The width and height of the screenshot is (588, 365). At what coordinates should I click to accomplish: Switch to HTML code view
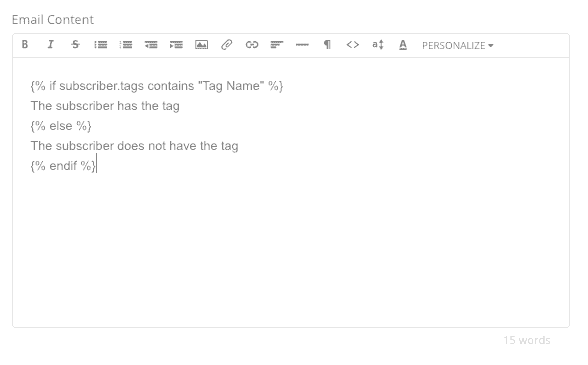(x=352, y=45)
